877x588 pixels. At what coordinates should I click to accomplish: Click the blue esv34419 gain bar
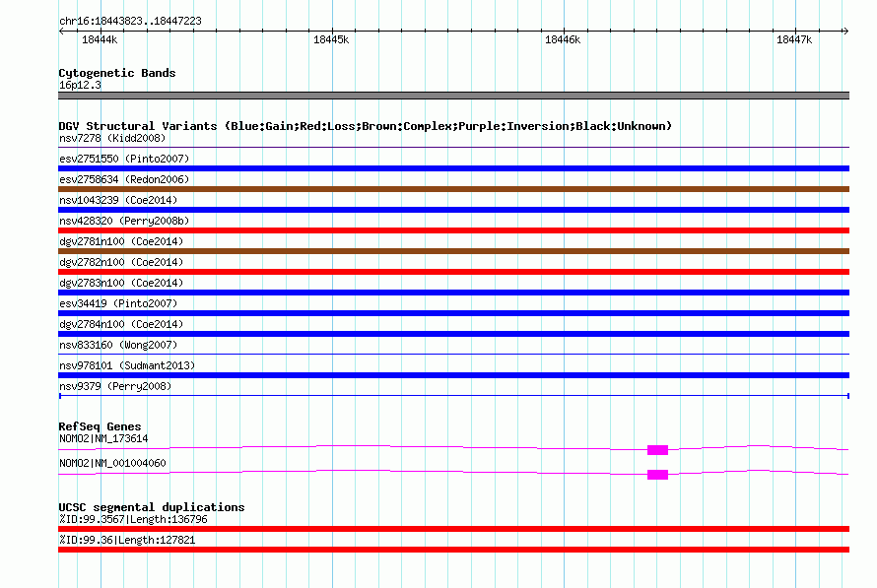[453, 313]
